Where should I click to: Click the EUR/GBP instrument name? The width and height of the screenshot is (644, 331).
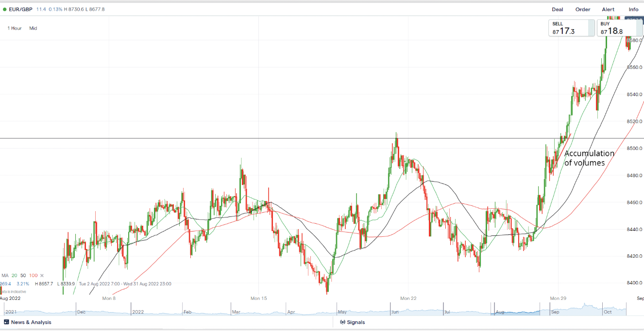[21, 9]
